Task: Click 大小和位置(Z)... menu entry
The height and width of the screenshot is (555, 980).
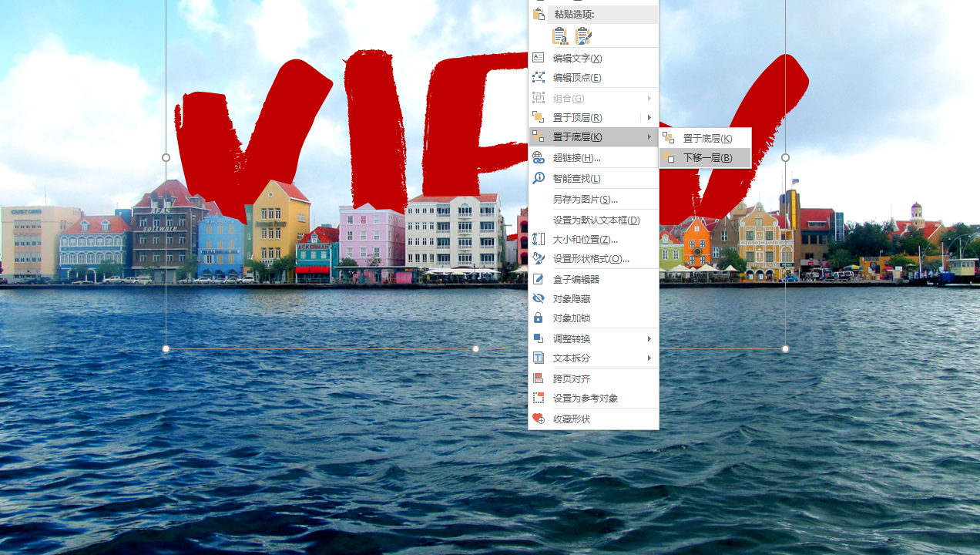Action: (585, 239)
